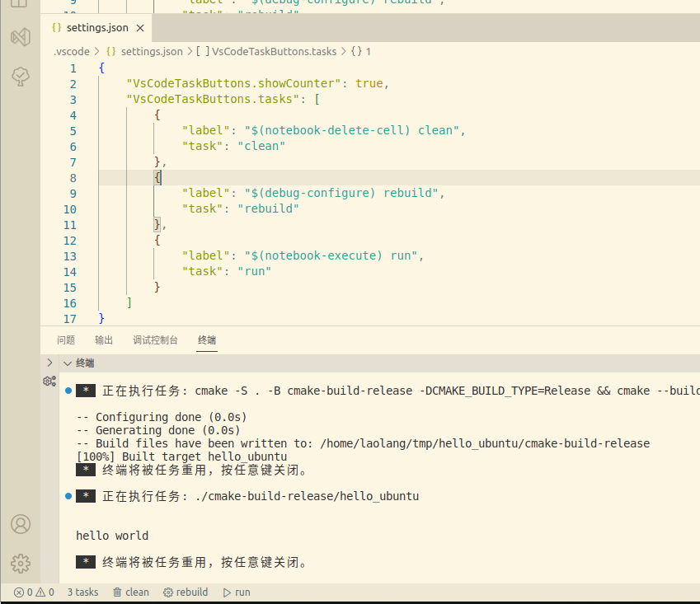700x604 pixels.
Task: Open the Visual Studio icon in activity bar
Action: pos(21,37)
